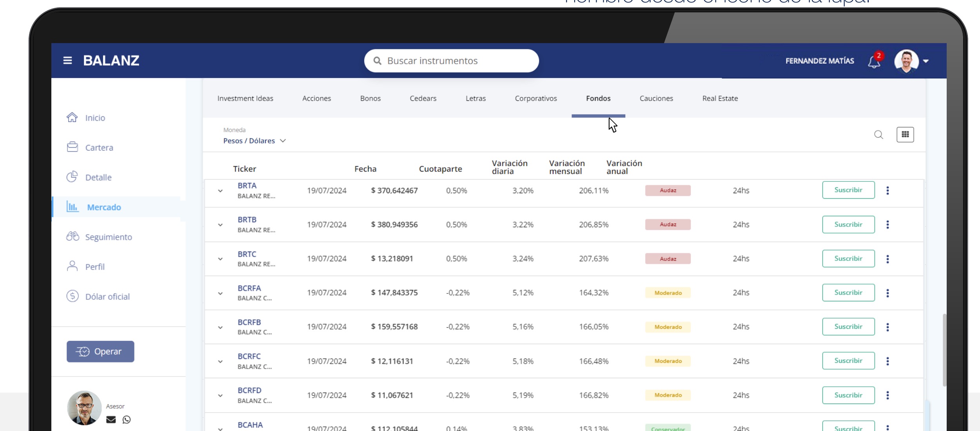Click the Moderado badge on BCRFA row
Image resolution: width=980 pixels, height=431 pixels.
pyautogui.click(x=668, y=293)
